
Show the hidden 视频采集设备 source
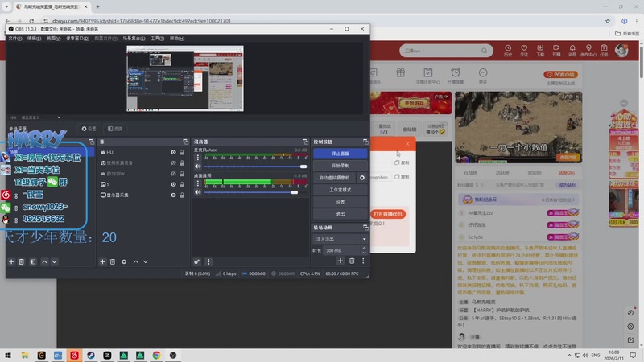point(173,163)
